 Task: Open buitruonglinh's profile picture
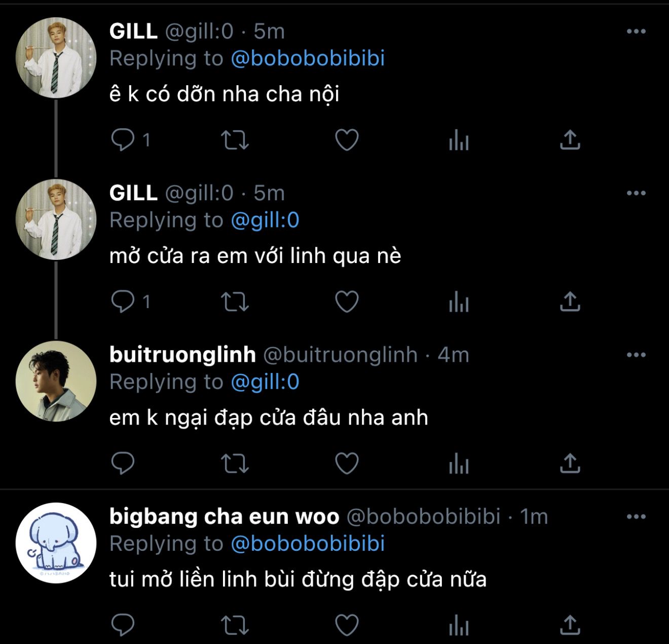pyautogui.click(x=56, y=381)
